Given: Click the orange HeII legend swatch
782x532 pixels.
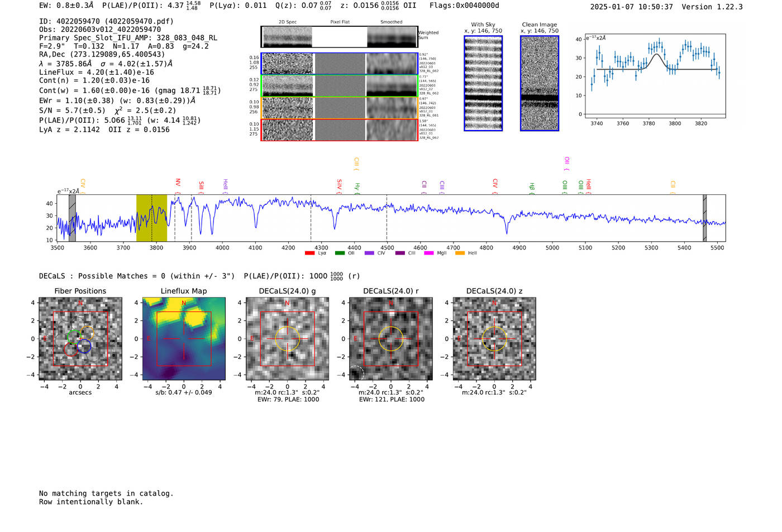Looking at the screenshot, I should (x=460, y=253).
